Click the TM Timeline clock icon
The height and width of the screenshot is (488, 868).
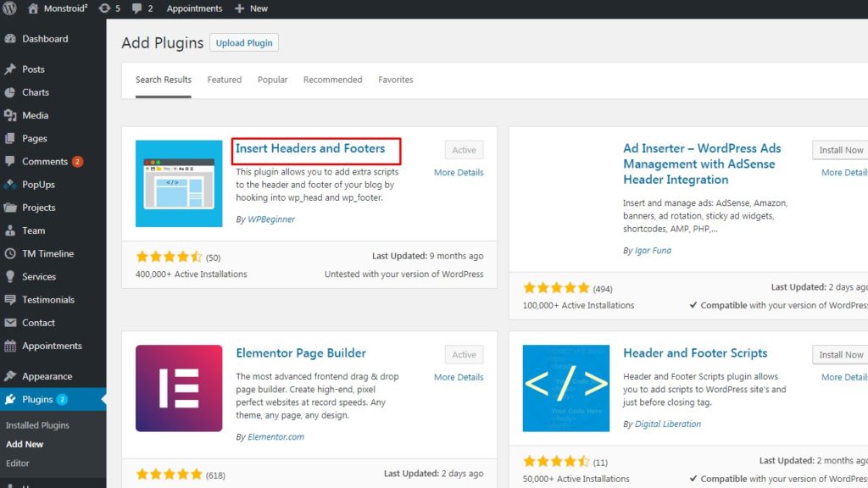click(x=10, y=253)
